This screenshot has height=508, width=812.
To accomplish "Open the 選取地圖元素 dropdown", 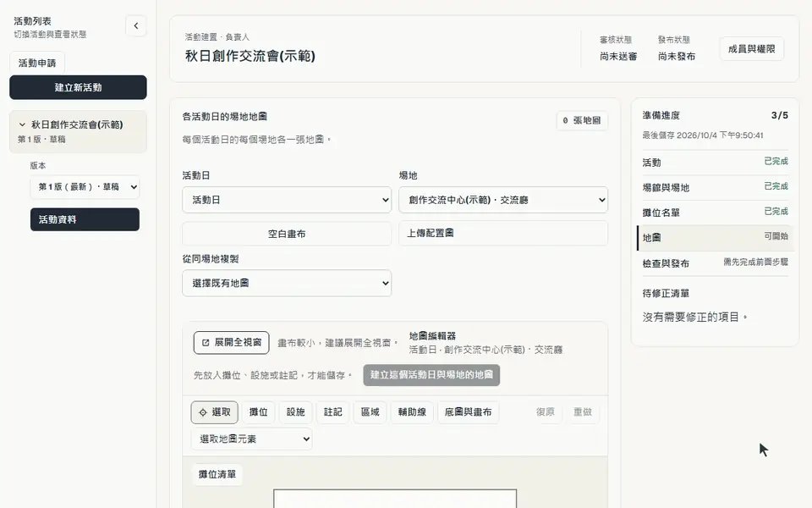I will pos(252,439).
